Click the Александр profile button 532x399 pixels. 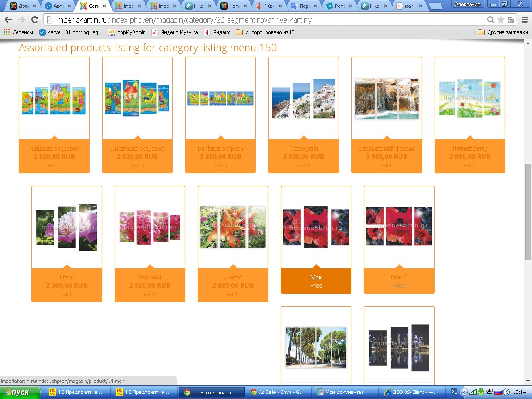click(467, 5)
